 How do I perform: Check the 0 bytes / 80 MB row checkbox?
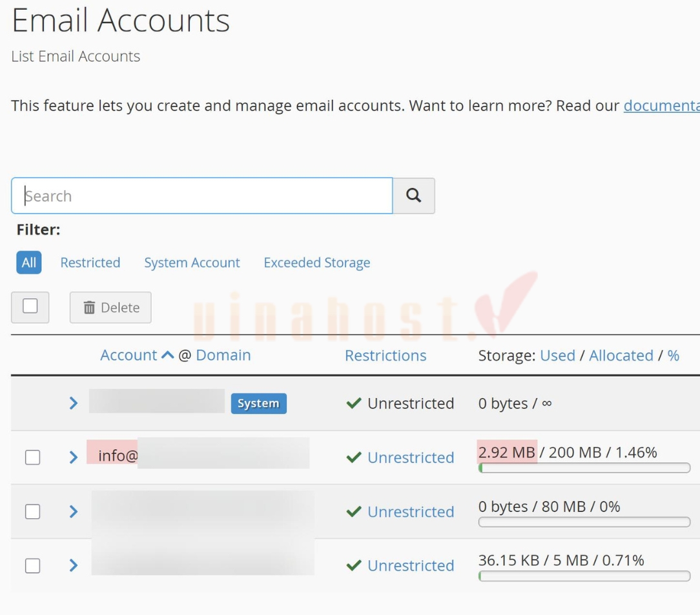[x=32, y=512]
